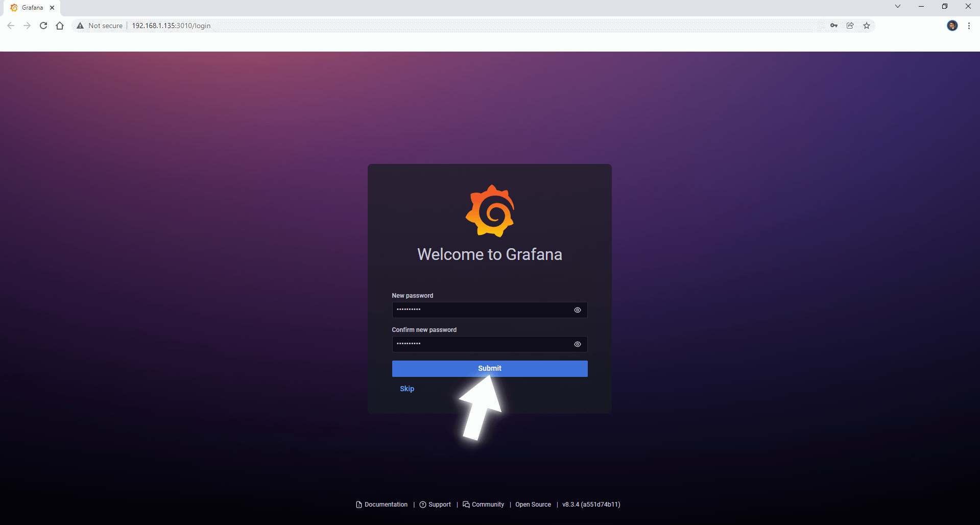The height and width of the screenshot is (525, 980).
Task: Click the Not secure warning icon
Action: pos(80,26)
